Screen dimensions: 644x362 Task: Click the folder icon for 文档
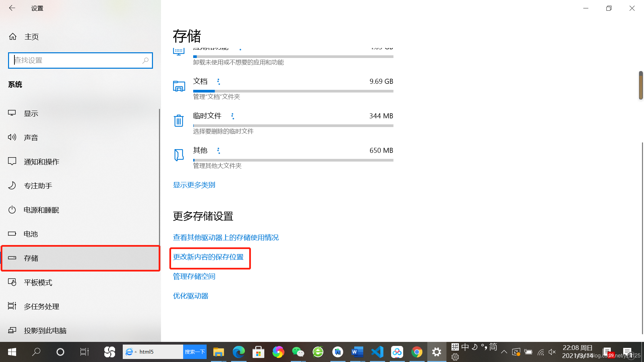[179, 86]
